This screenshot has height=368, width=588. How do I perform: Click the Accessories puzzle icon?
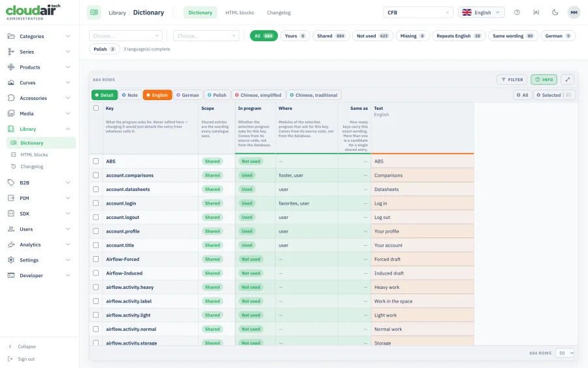pyautogui.click(x=11, y=97)
